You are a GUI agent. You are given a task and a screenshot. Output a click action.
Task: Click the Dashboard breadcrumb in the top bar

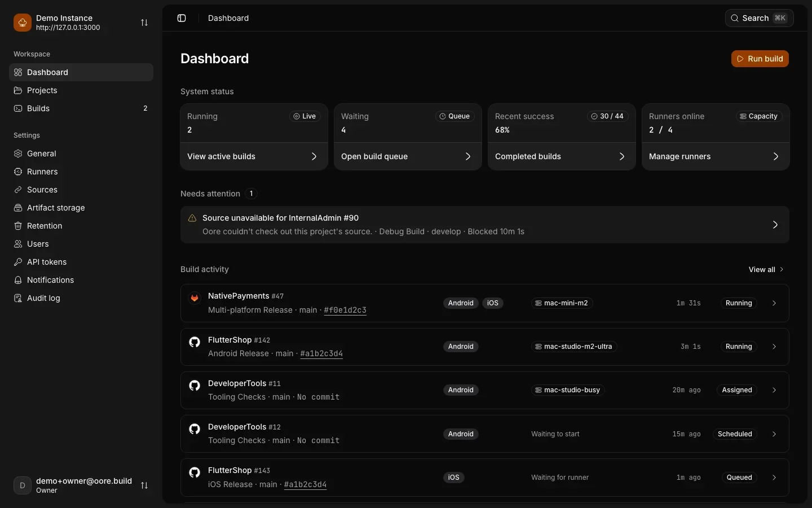tap(228, 18)
